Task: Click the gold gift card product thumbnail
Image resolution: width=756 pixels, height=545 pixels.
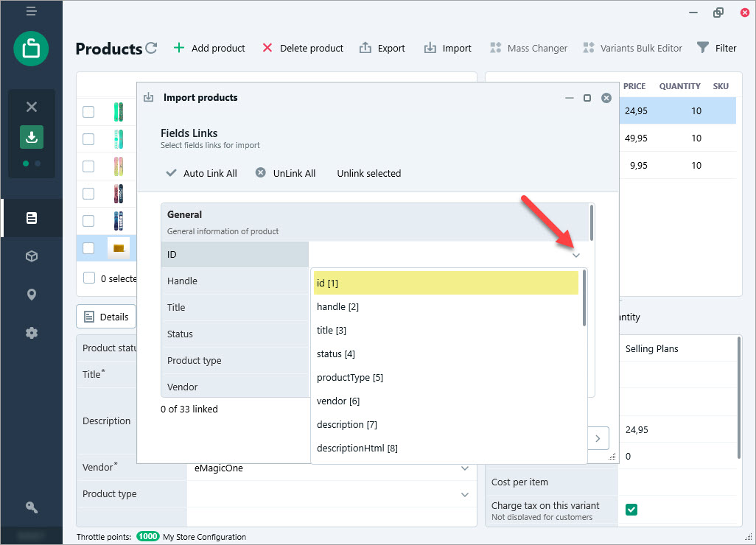Action: click(119, 248)
